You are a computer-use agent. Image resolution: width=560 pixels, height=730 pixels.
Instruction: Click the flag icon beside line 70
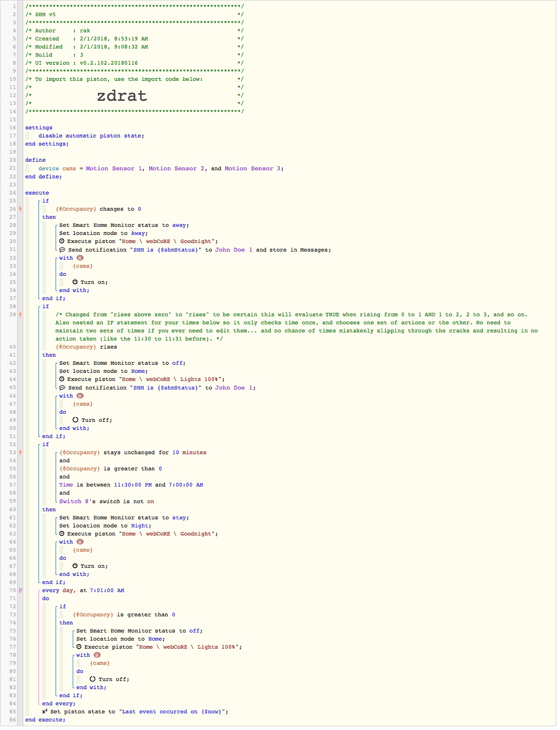pos(20,591)
